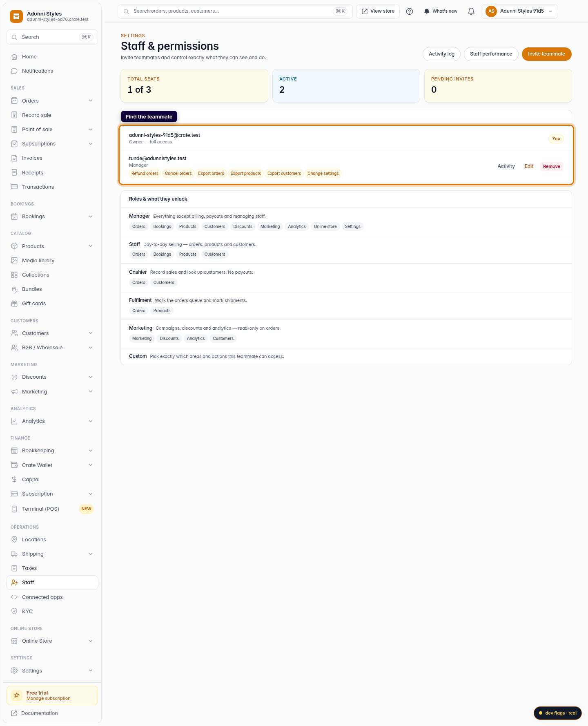Click the Collections grid icon
The image size is (588, 726).
click(14, 275)
